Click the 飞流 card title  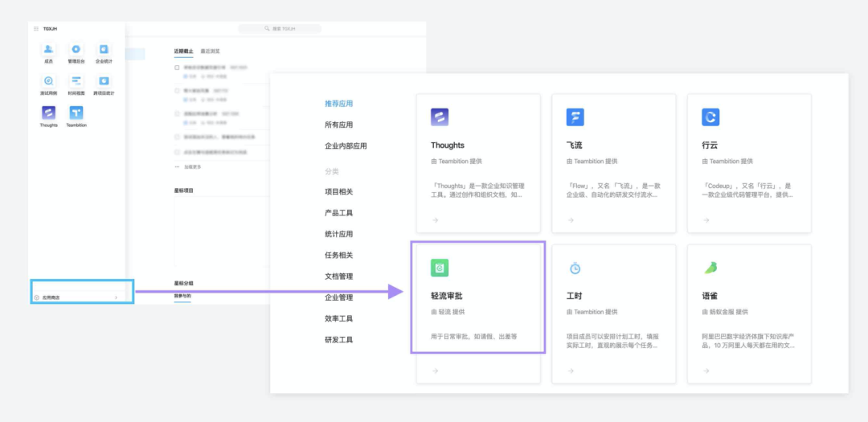coord(574,145)
